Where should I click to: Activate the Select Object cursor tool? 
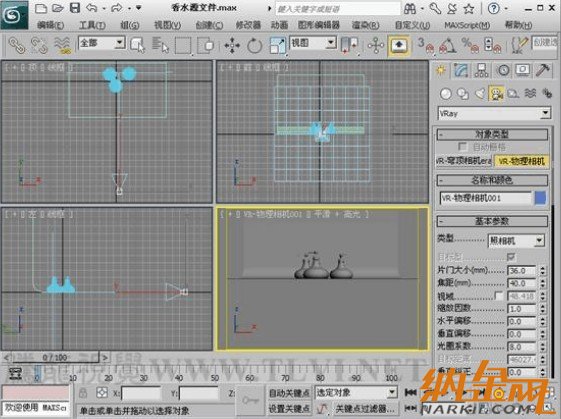(x=137, y=45)
